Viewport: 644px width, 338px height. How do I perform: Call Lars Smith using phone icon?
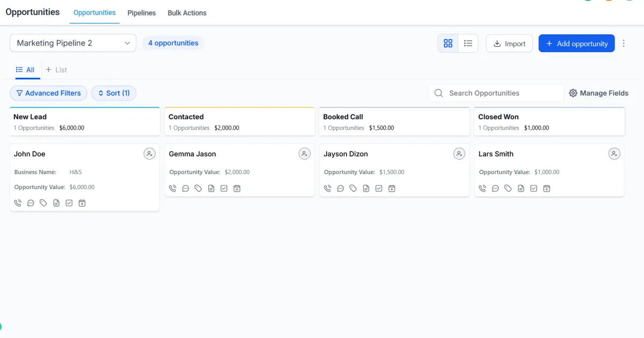[x=482, y=189]
